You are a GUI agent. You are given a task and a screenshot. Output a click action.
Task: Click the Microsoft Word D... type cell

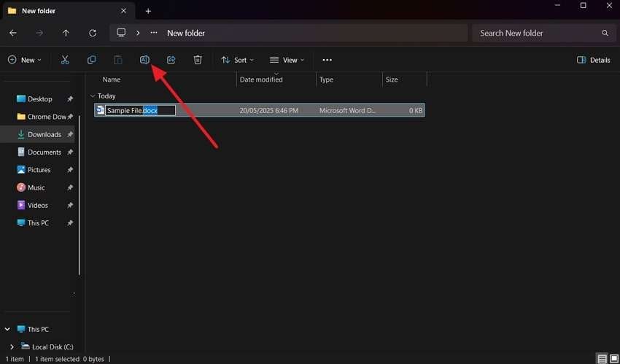click(x=347, y=111)
